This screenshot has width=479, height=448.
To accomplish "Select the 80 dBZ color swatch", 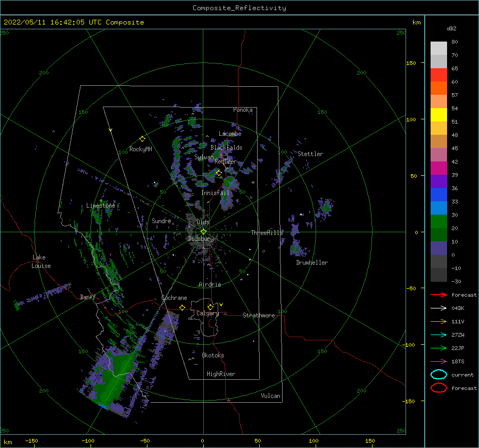I will tap(439, 48).
